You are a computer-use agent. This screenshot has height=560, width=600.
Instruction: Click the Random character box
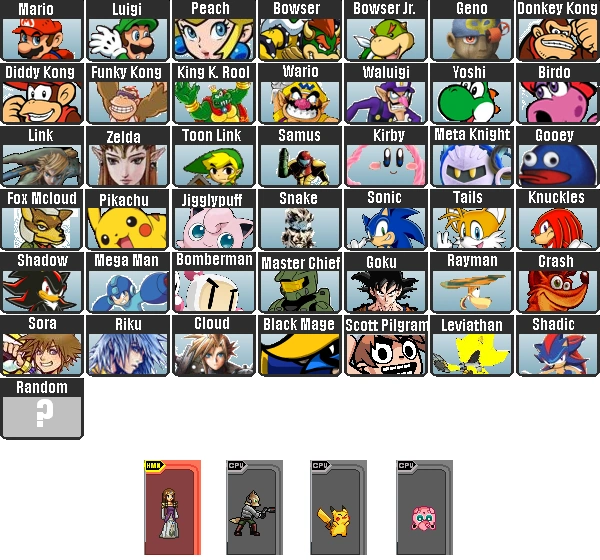(x=42, y=408)
